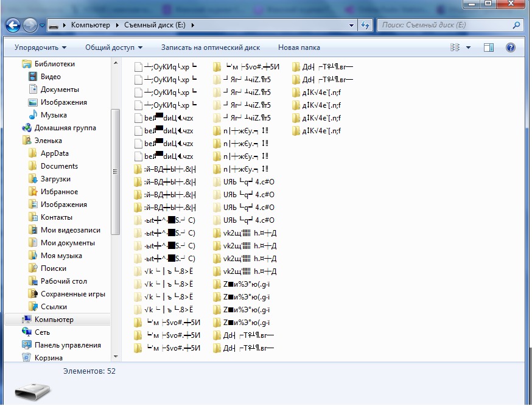Open the Общий доступ menu
The width and height of the screenshot is (532, 406).
[x=113, y=47]
